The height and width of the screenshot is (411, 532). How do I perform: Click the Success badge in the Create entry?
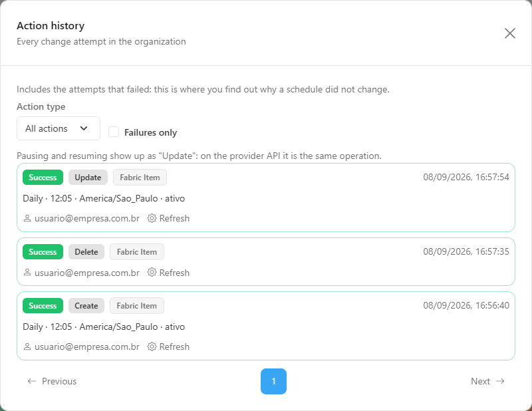click(43, 306)
